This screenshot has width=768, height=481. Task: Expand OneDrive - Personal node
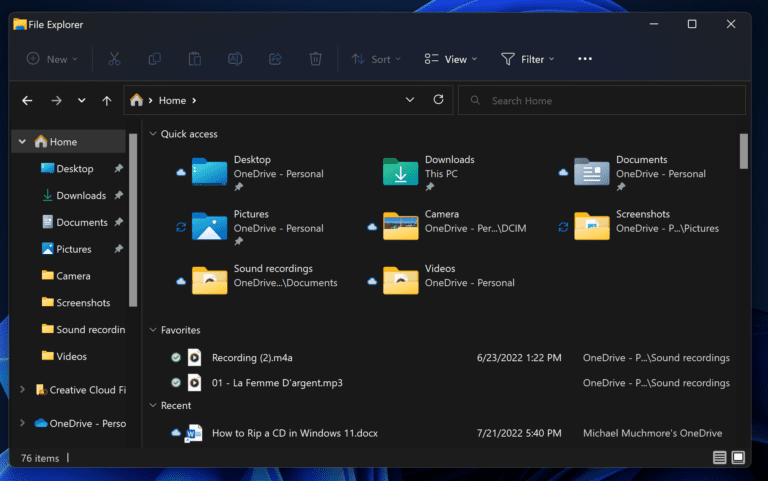pyautogui.click(x=22, y=423)
